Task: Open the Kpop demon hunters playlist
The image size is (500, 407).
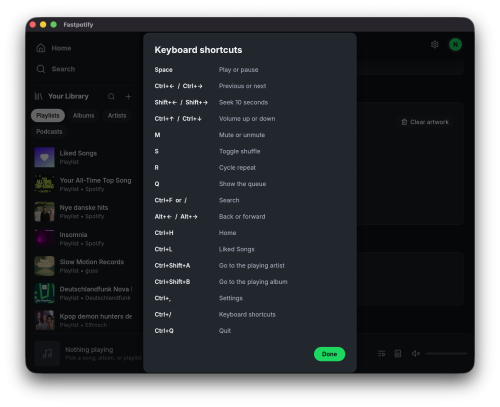Action: coord(83,320)
